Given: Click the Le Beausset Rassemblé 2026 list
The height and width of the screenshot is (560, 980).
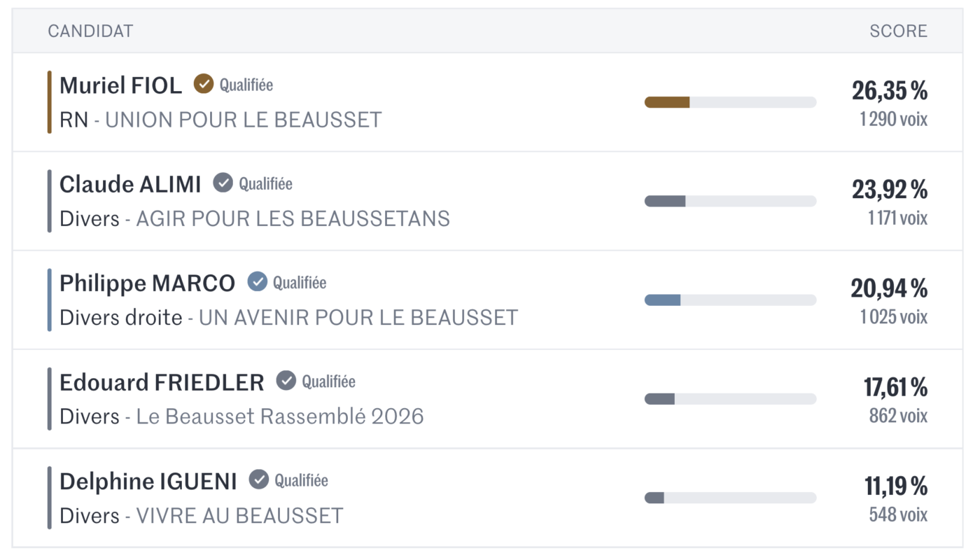Looking at the screenshot, I should tap(279, 416).
